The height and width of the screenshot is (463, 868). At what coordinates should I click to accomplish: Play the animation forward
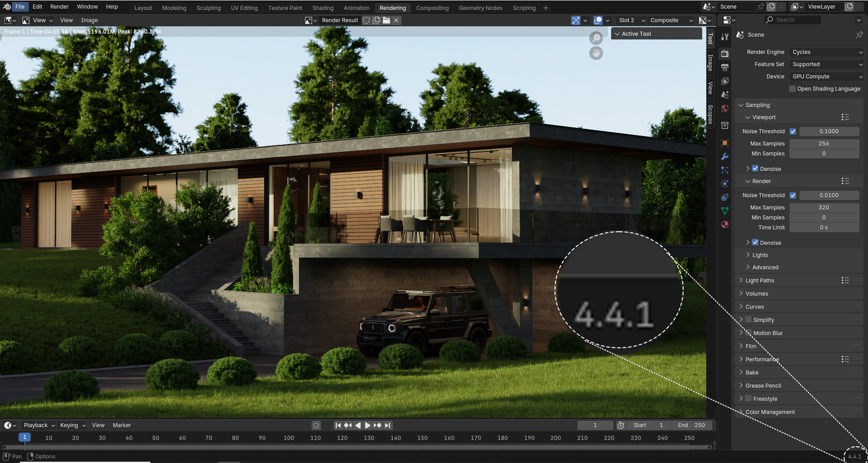pos(367,425)
